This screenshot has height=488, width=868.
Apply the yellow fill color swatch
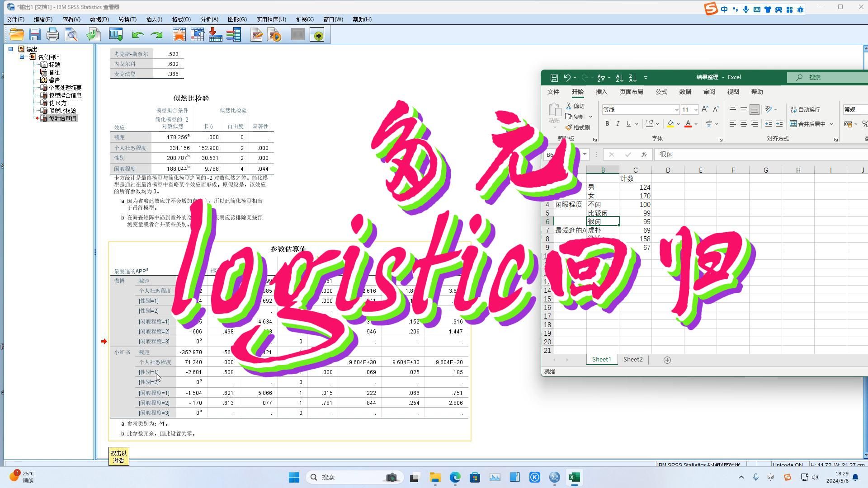[x=670, y=124]
